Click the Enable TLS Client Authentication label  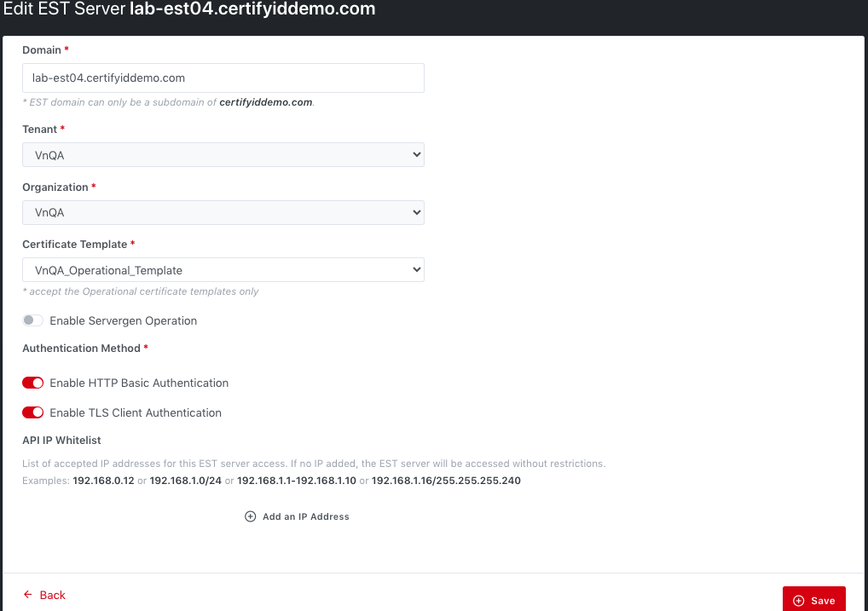click(x=136, y=412)
